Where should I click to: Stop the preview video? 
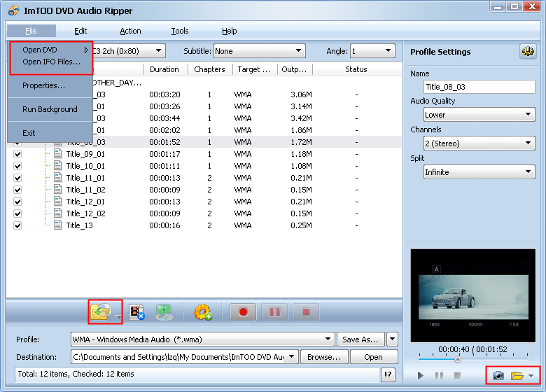tap(458, 375)
